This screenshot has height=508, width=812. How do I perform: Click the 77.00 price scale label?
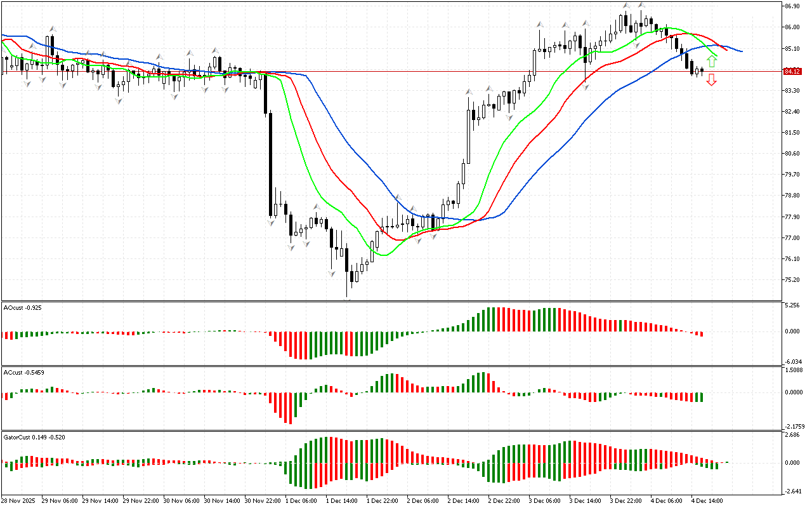pyautogui.click(x=792, y=238)
